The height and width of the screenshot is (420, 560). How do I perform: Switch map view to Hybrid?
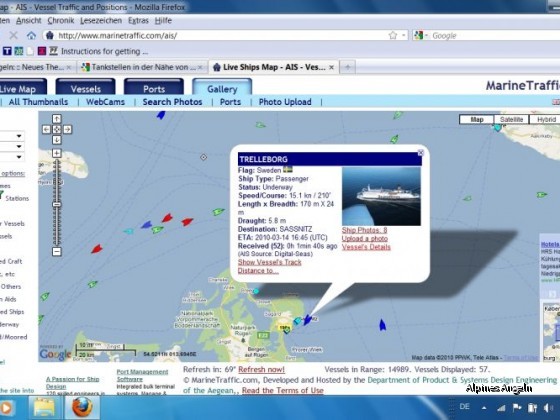546,120
